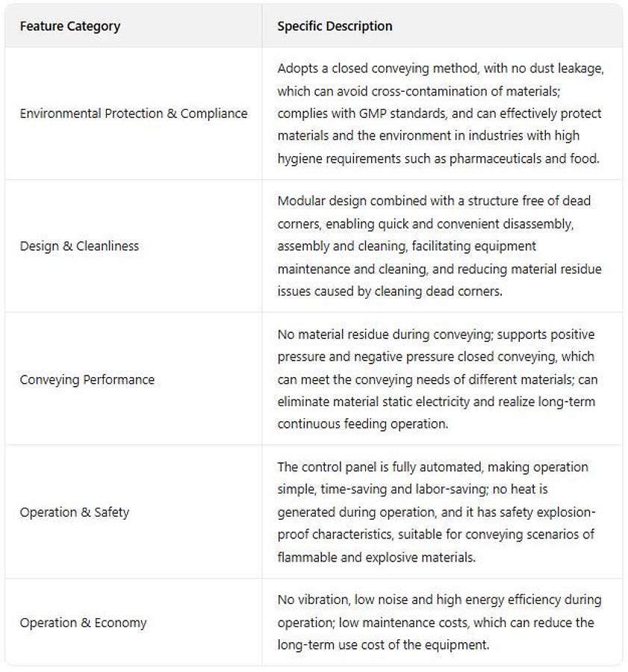Click the text "issues caused by cleaning dead corners"
Viewport: 628px width, 672px height.
tap(390, 291)
